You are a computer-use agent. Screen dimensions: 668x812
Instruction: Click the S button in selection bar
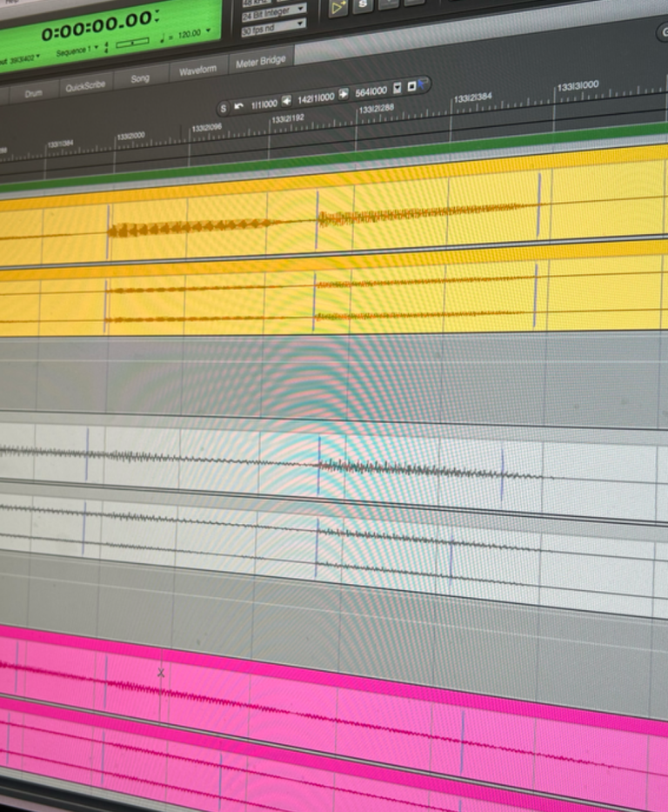click(x=224, y=108)
